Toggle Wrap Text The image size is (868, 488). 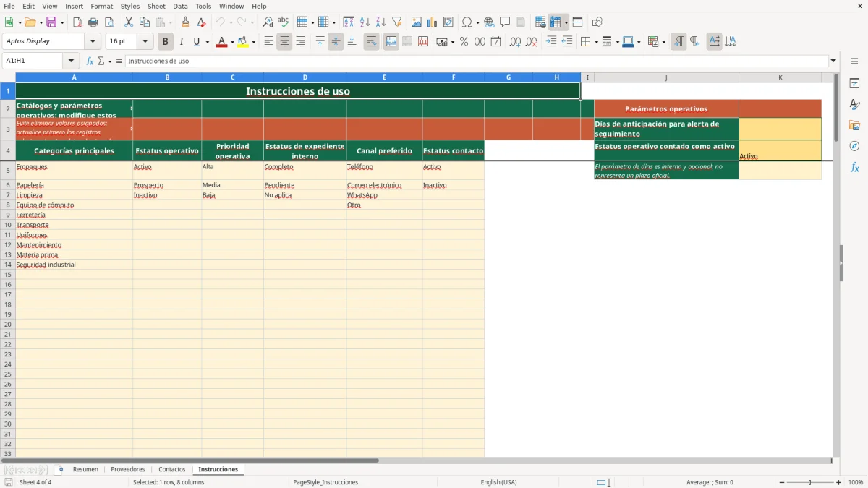(x=371, y=42)
